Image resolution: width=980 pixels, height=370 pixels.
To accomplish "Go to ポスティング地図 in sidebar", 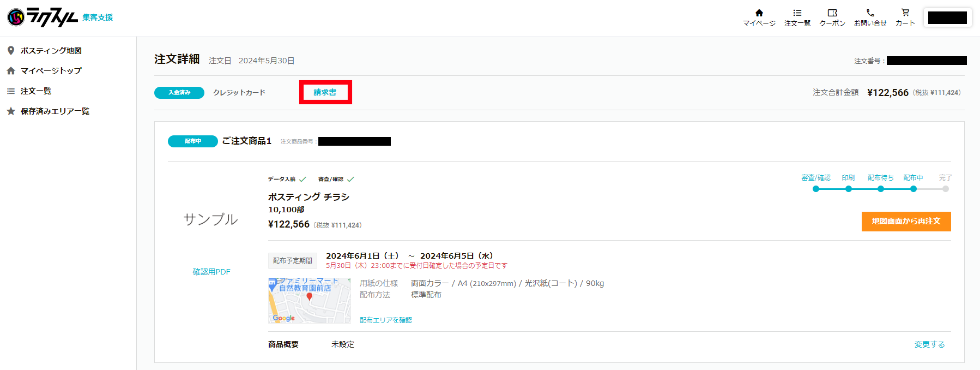I will click(51, 51).
